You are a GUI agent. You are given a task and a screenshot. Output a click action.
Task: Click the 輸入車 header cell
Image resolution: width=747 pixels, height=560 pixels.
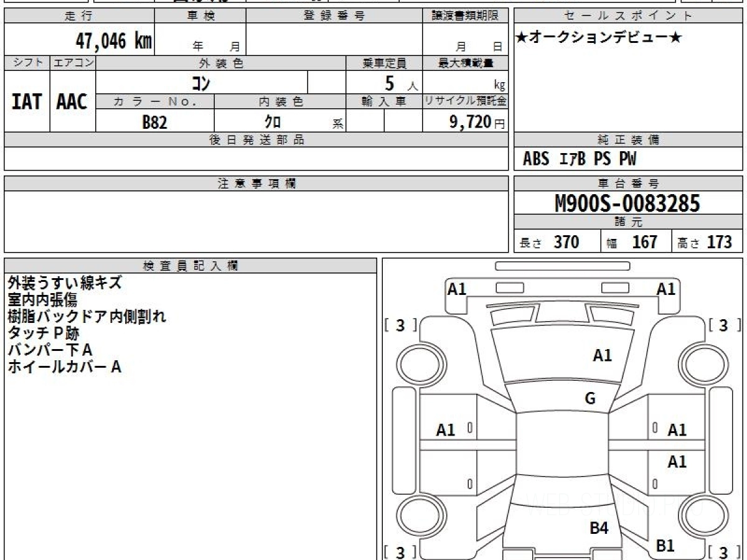[385, 101]
